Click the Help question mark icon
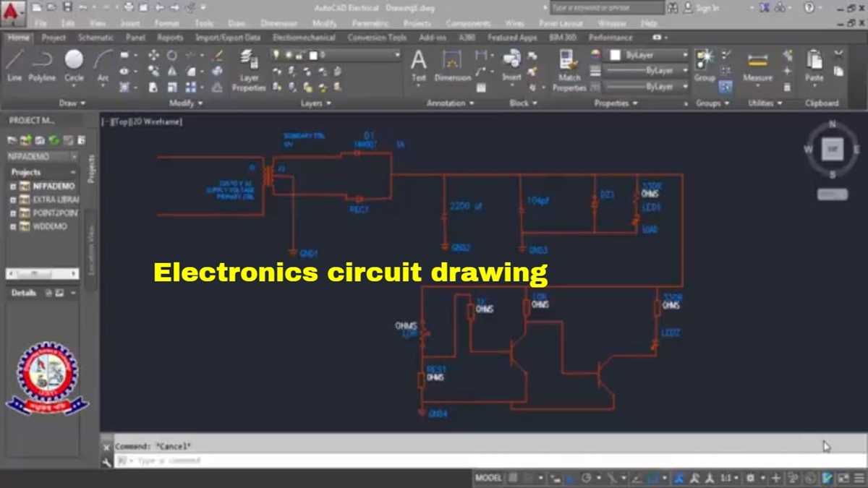The image size is (868, 488). coord(809,7)
